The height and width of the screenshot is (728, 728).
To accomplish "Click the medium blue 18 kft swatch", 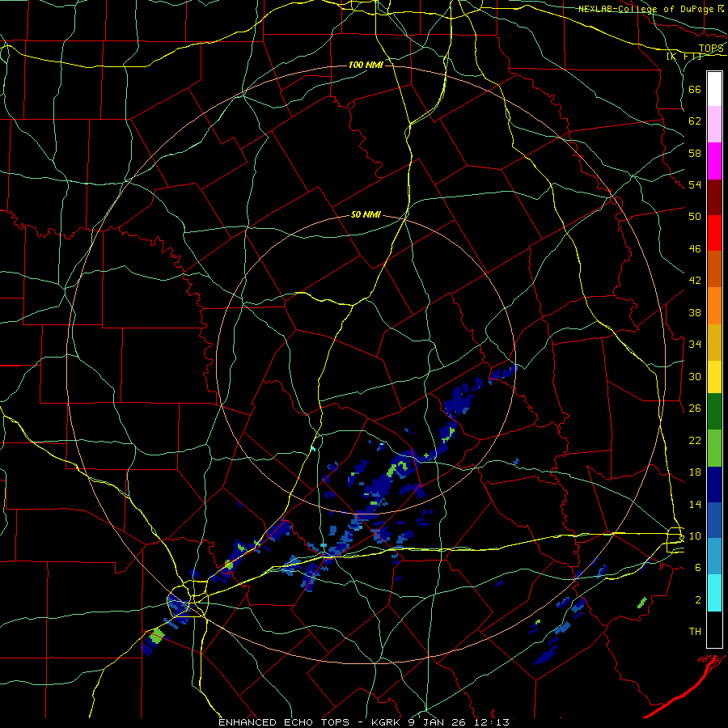I will tap(714, 520).
